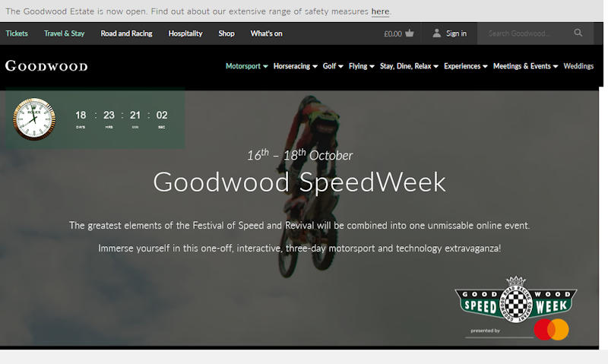Click the Mastercard logo
The width and height of the screenshot is (608, 364).
[x=551, y=330]
